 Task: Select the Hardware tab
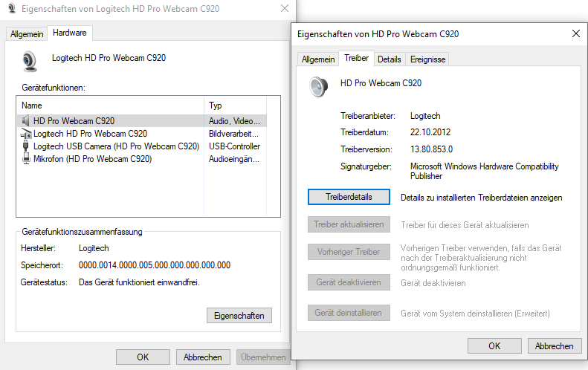click(x=70, y=33)
